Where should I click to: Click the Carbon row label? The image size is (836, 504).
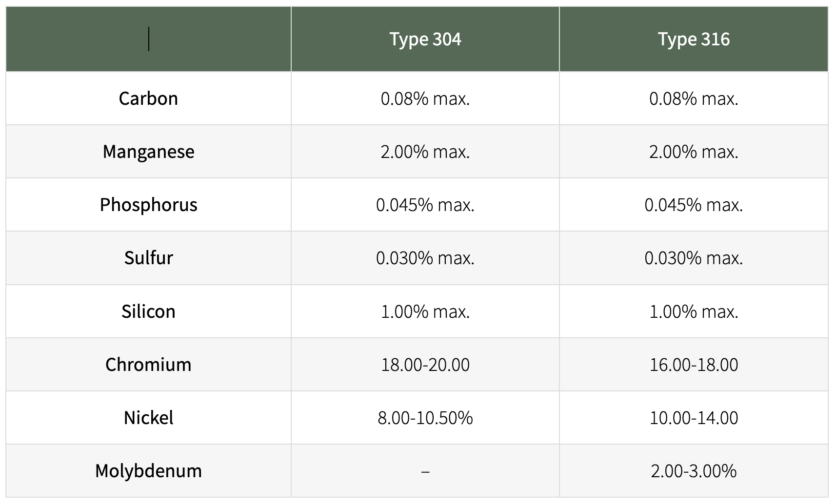coord(148,98)
